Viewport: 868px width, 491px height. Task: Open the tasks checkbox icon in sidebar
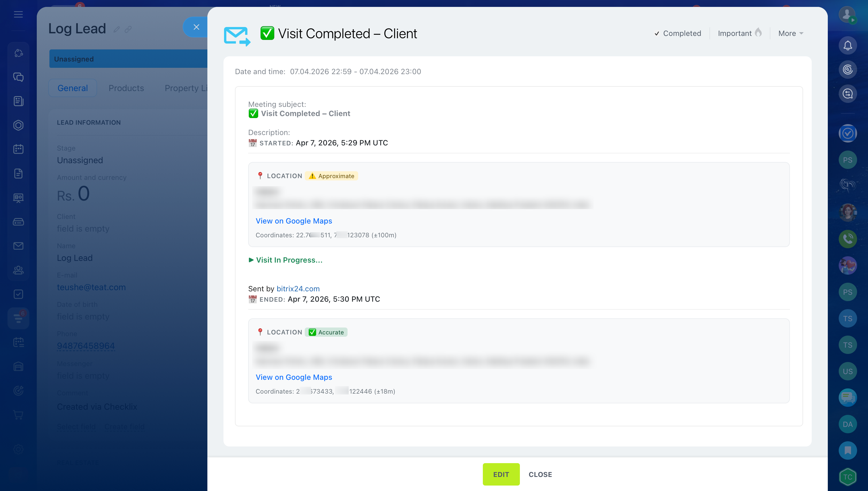pos(18,294)
